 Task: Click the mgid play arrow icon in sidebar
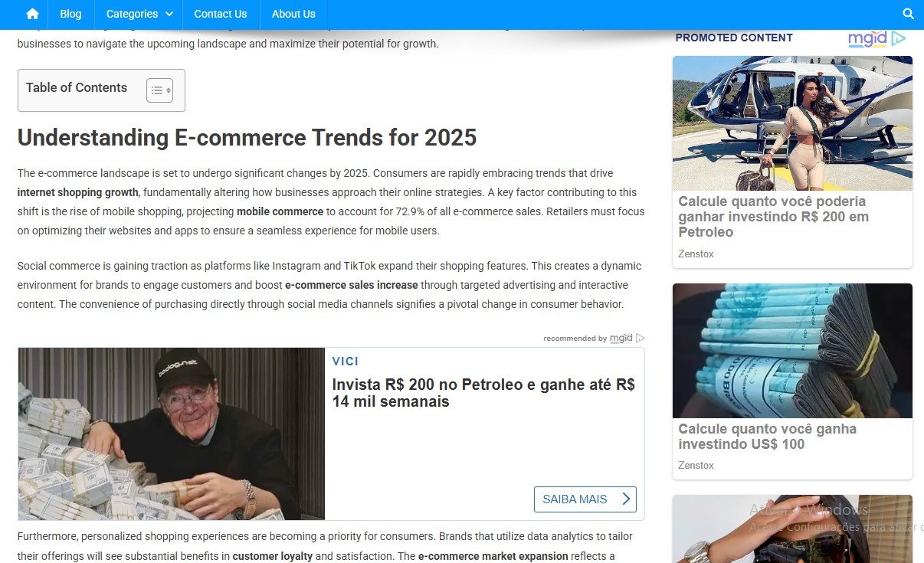click(x=899, y=38)
